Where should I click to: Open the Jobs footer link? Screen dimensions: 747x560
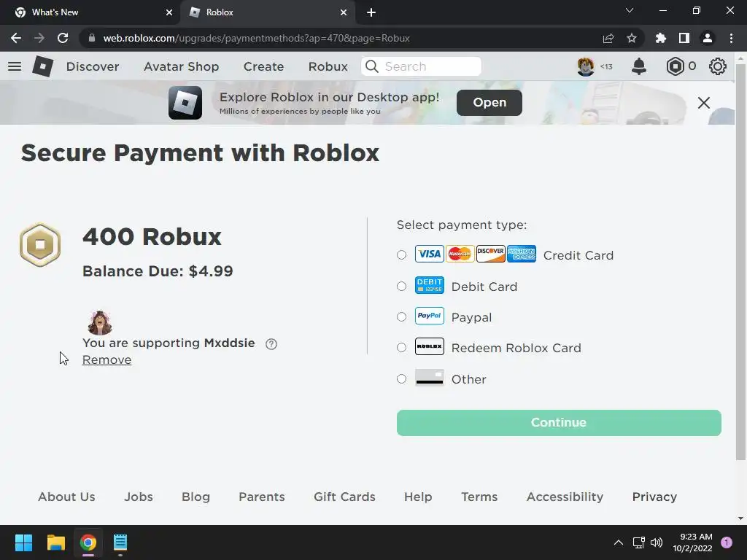point(138,496)
